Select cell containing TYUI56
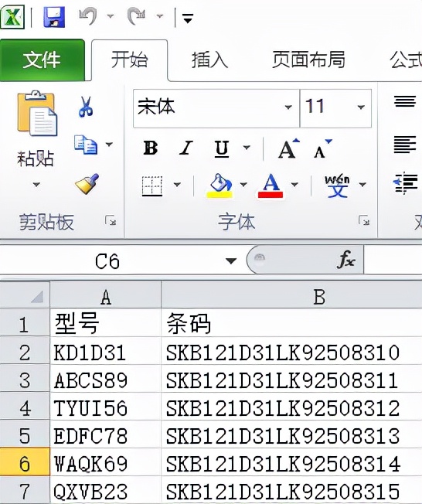The height and width of the screenshot is (504, 422). pyautogui.click(x=105, y=407)
